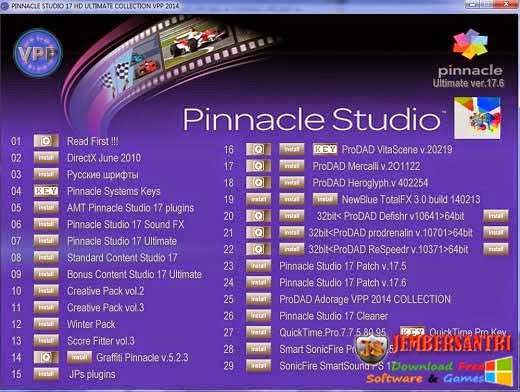Install DirectX June 2010
The image size is (520, 392).
click(46, 158)
